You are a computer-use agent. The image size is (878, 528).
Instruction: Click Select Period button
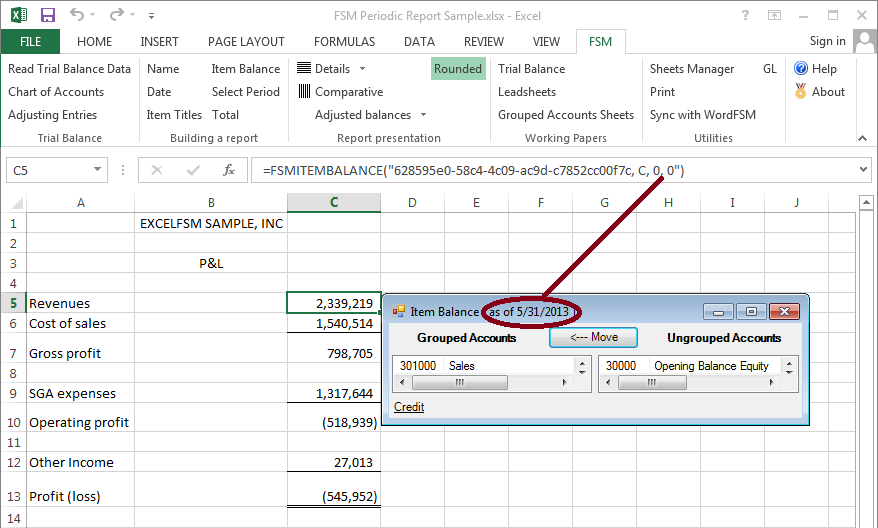246,92
